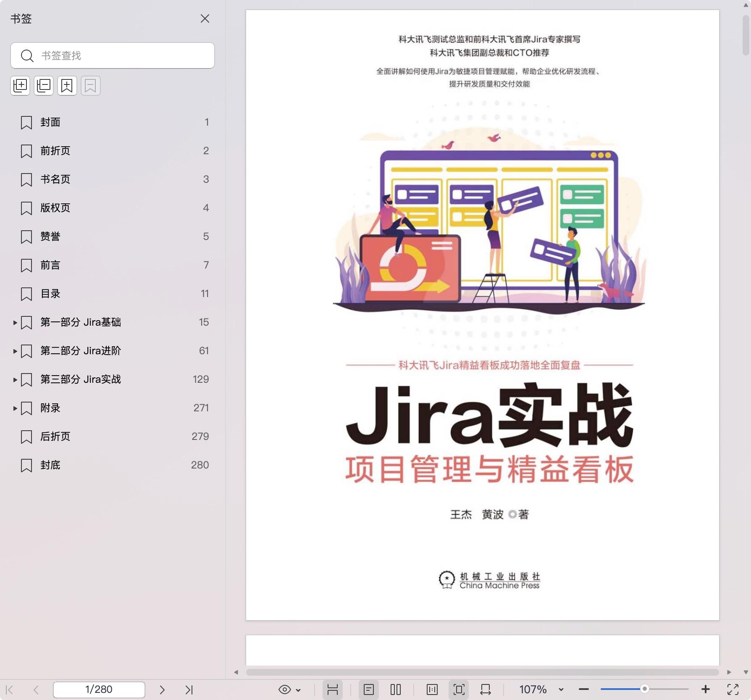This screenshot has width=751, height=700.
Task: Expand all bookmarks icon
Action: 20,86
